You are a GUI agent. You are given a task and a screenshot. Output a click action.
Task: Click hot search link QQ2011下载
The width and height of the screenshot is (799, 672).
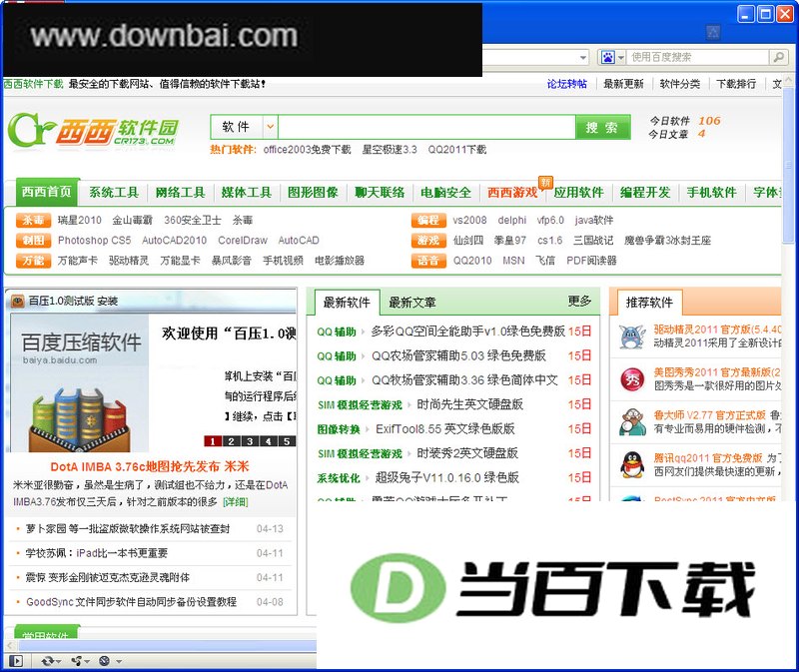click(x=457, y=149)
